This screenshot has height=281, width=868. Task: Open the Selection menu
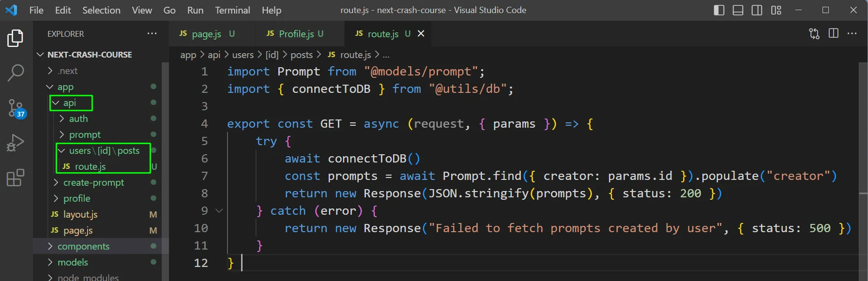click(101, 10)
